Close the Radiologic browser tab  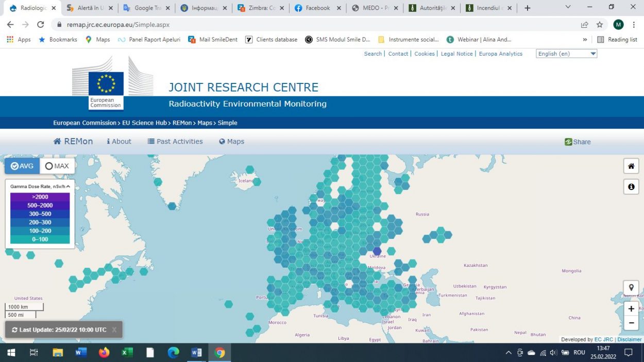[x=54, y=8]
